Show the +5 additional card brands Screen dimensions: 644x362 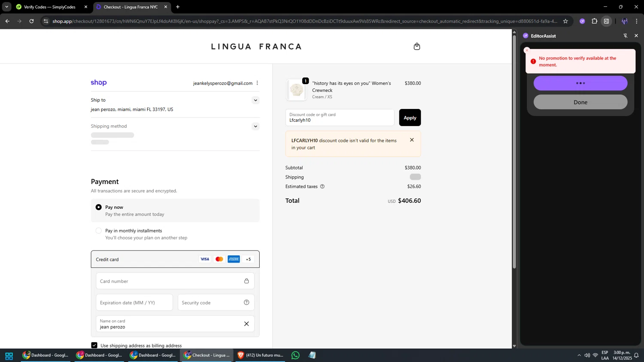(x=248, y=259)
